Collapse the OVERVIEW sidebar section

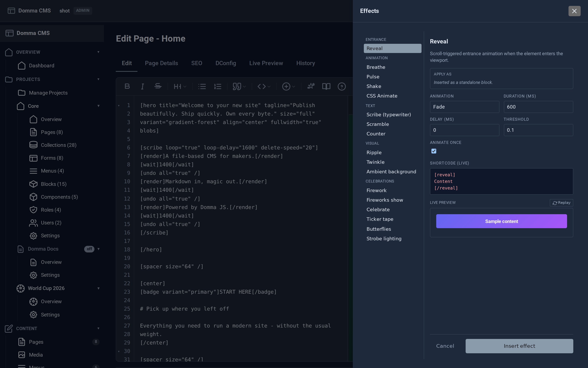[x=98, y=52]
